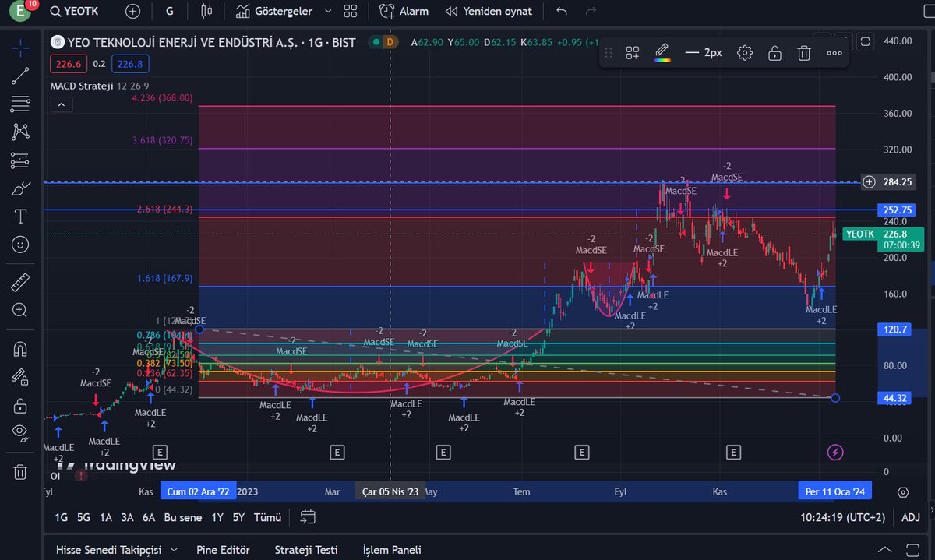Open the Hisse Senedi Takipçisi tab
The image size is (935, 560).
click(108, 550)
